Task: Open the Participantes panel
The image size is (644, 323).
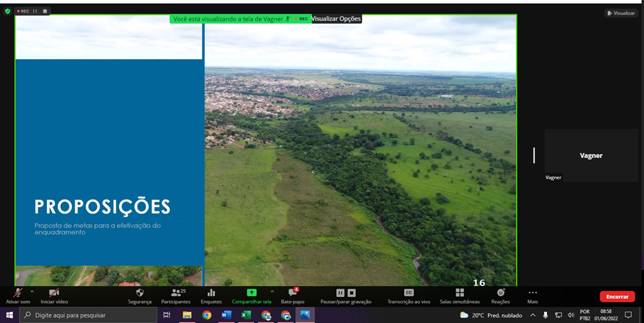Action: pos(176,296)
